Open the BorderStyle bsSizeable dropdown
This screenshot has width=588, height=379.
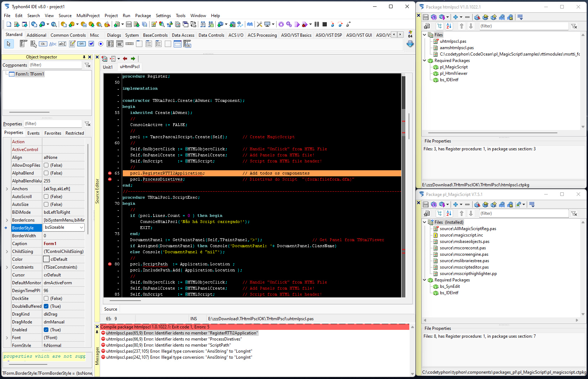tap(82, 228)
